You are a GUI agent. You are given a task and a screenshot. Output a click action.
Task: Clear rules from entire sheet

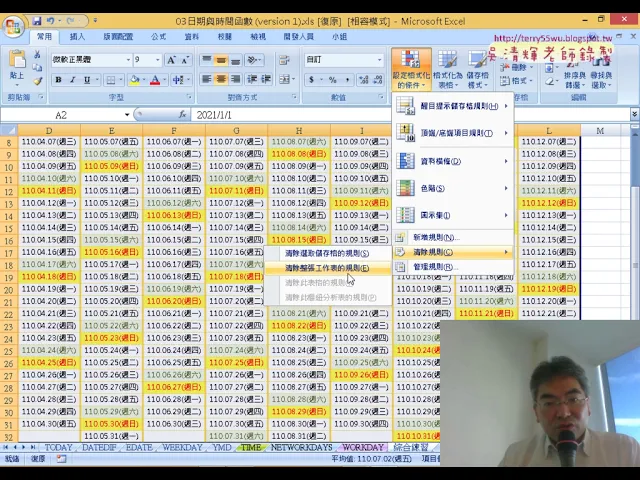pyautogui.click(x=327, y=268)
